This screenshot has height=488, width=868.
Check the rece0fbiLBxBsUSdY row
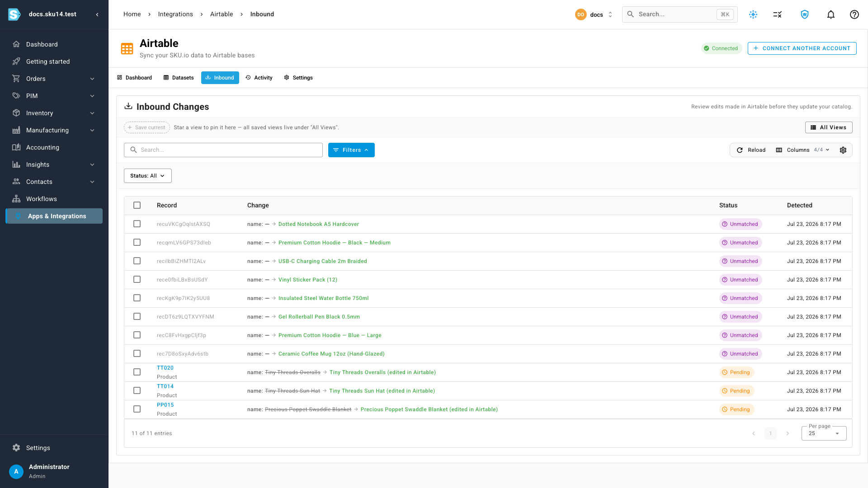[x=137, y=279]
